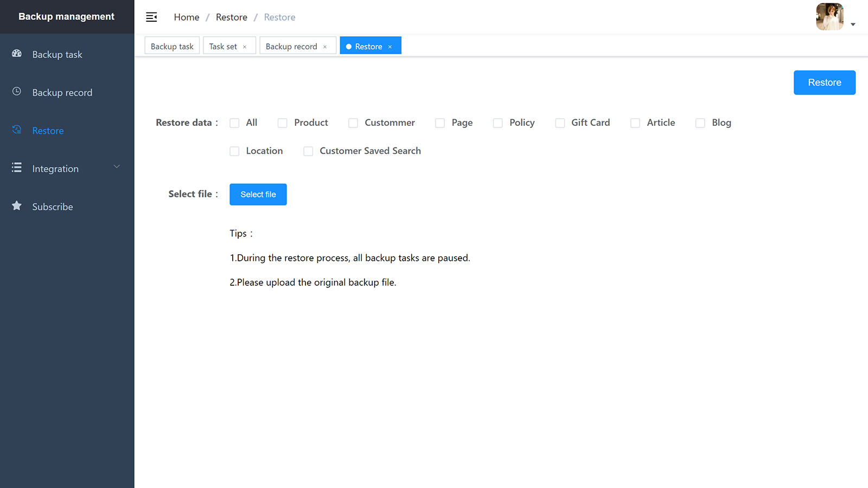Go to Home in the breadcrumb
This screenshot has height=488, width=868.
coord(187,17)
